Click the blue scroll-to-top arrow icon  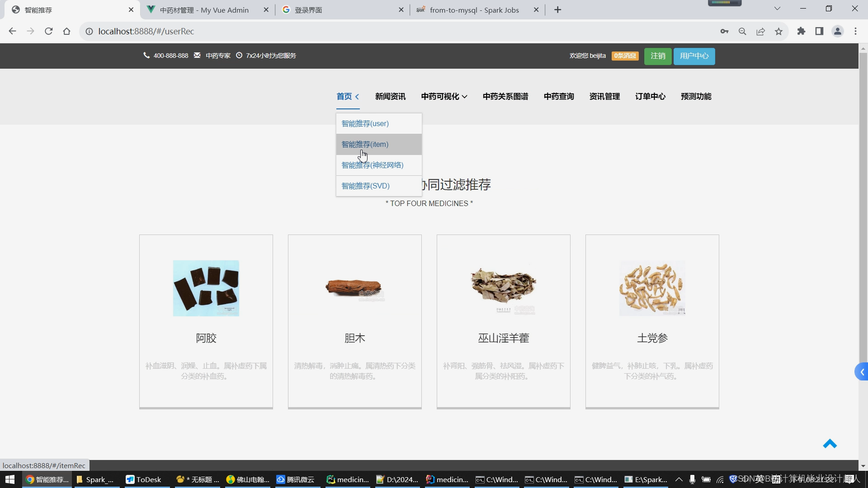coord(830,444)
